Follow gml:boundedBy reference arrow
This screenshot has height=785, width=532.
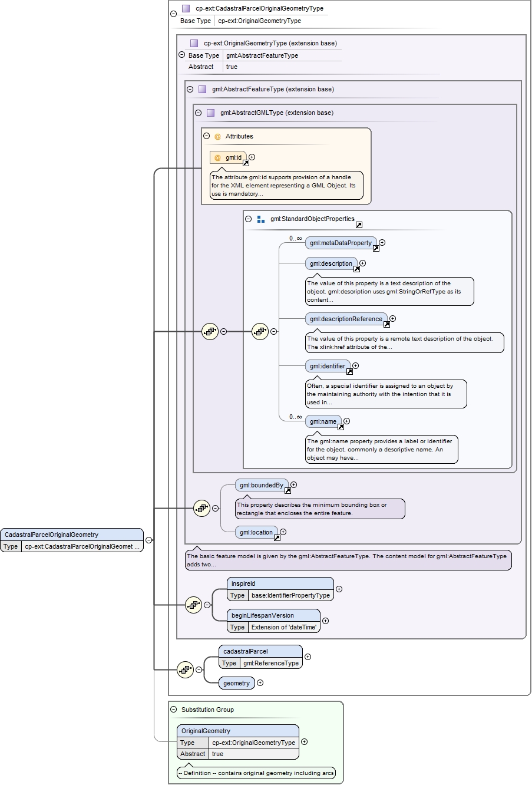pyautogui.click(x=288, y=490)
